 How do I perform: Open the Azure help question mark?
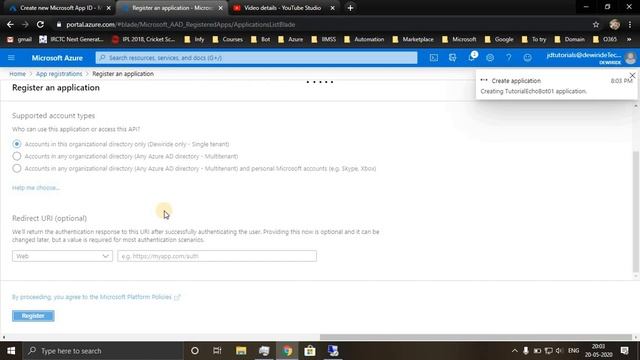[x=509, y=58]
